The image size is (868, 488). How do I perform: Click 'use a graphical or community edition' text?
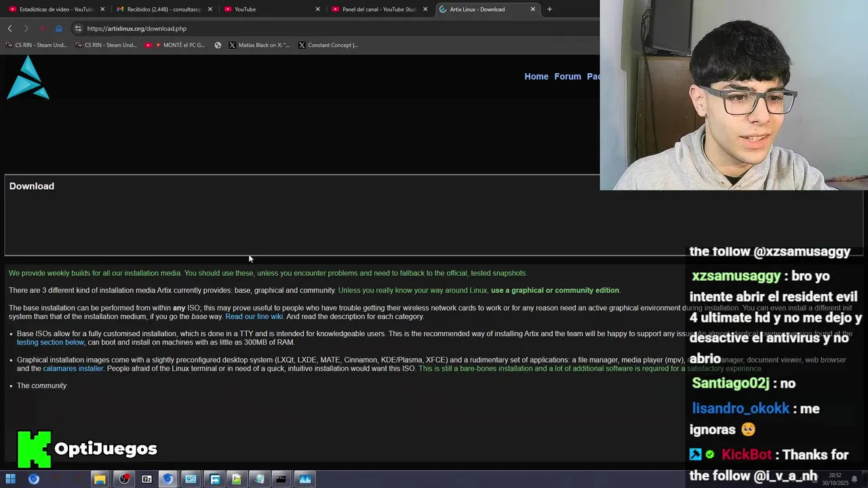coord(555,291)
